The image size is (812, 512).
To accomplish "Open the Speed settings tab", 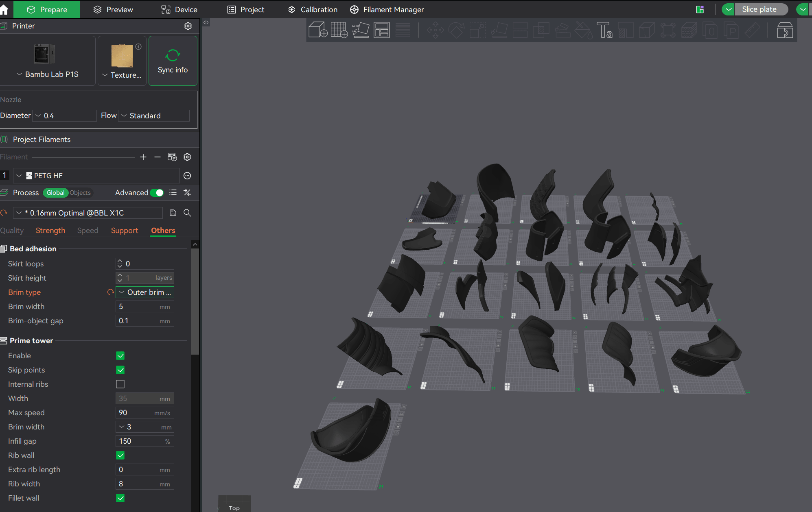I will pos(88,231).
